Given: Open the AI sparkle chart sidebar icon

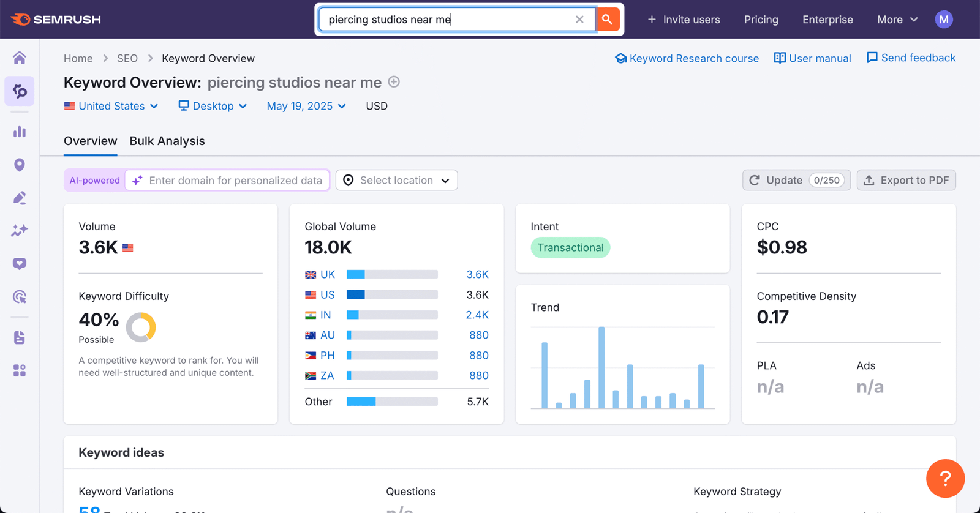Looking at the screenshot, I should point(20,231).
